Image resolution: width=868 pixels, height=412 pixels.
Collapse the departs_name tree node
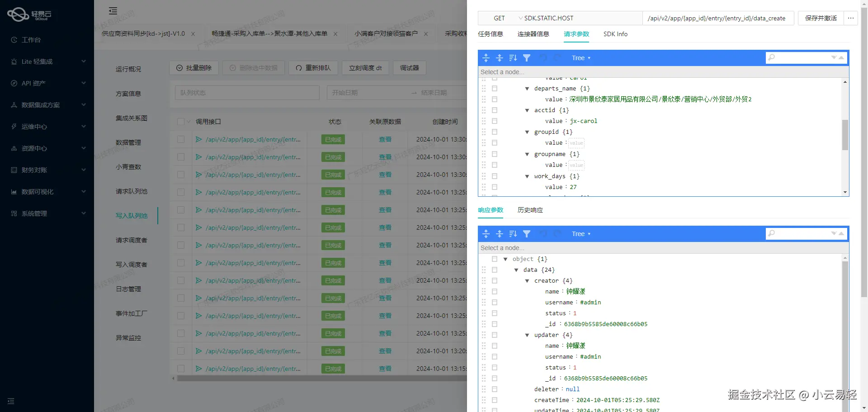[x=527, y=88]
